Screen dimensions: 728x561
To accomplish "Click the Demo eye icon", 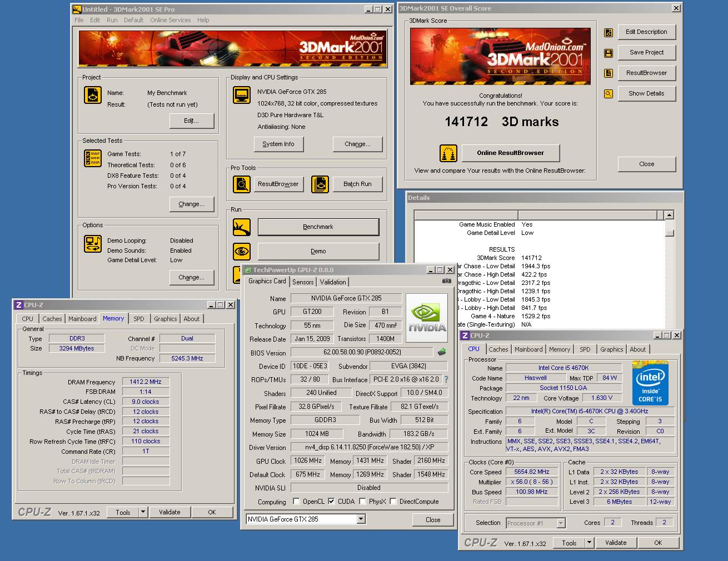I will tap(242, 252).
